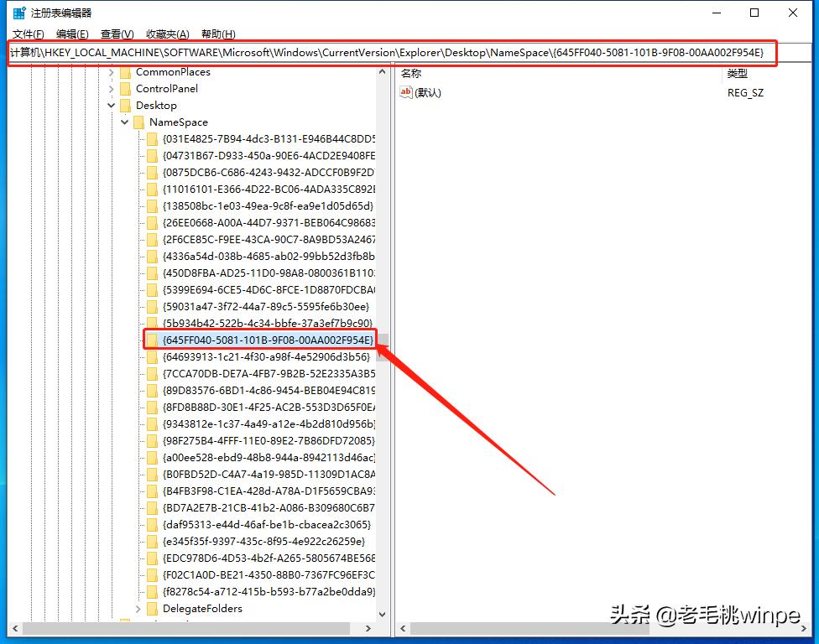Click the tree pane vertical scrollbar thumb

point(383,347)
